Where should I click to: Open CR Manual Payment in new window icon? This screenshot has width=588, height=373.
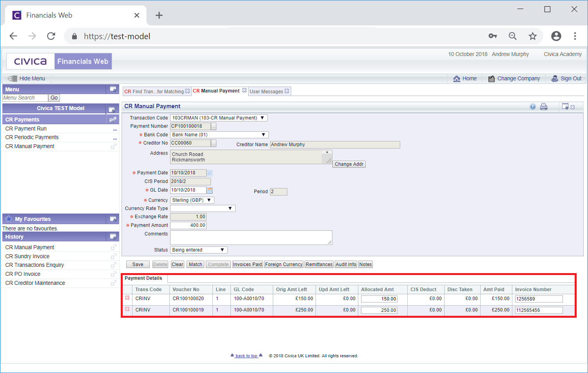[x=114, y=146]
